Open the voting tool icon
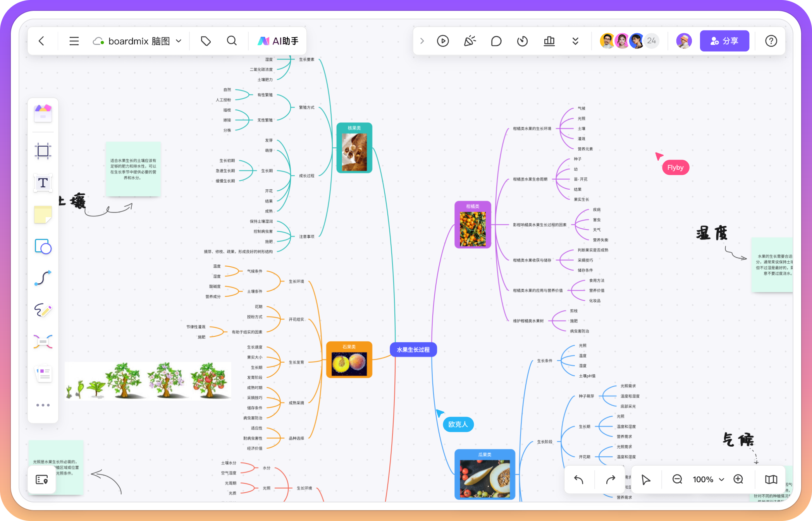The width and height of the screenshot is (812, 521). [549, 41]
